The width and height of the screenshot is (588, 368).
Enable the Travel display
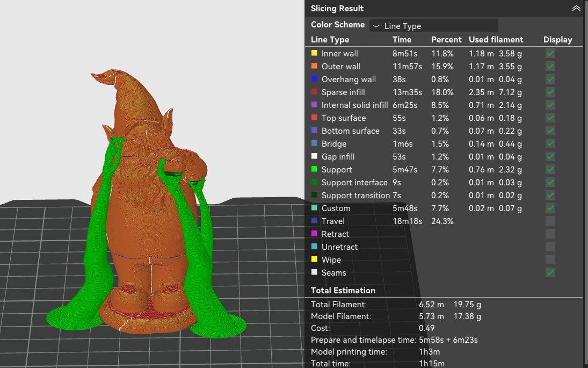click(x=550, y=221)
